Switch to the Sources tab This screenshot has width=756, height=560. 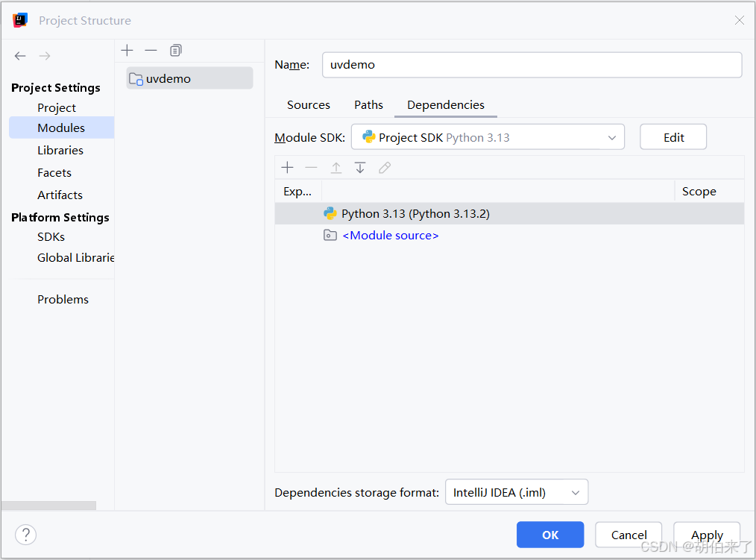309,104
